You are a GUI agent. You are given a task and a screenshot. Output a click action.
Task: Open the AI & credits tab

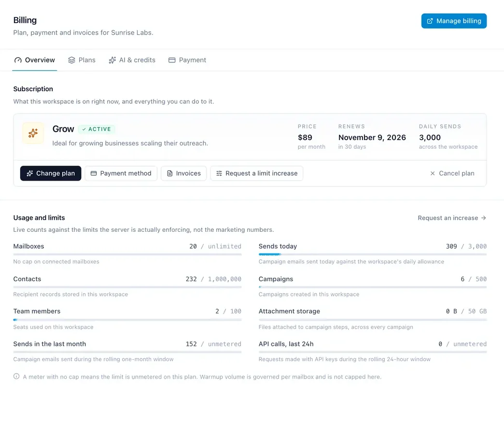(x=132, y=60)
